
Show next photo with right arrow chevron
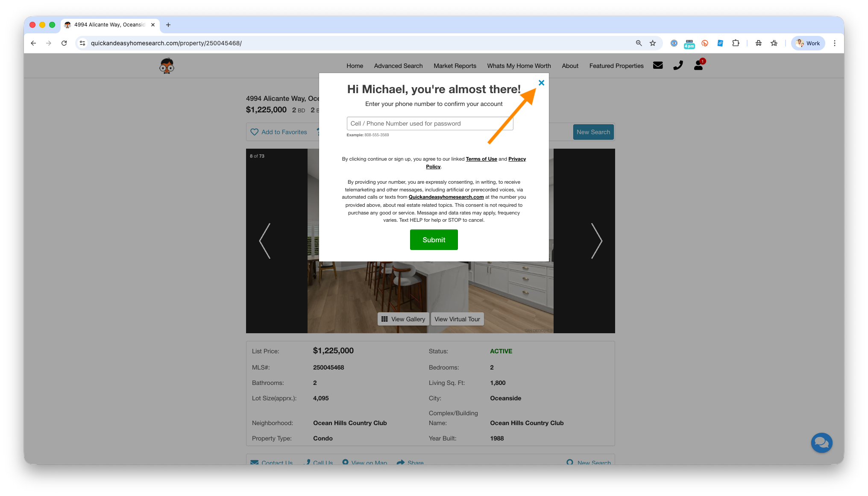tap(596, 241)
